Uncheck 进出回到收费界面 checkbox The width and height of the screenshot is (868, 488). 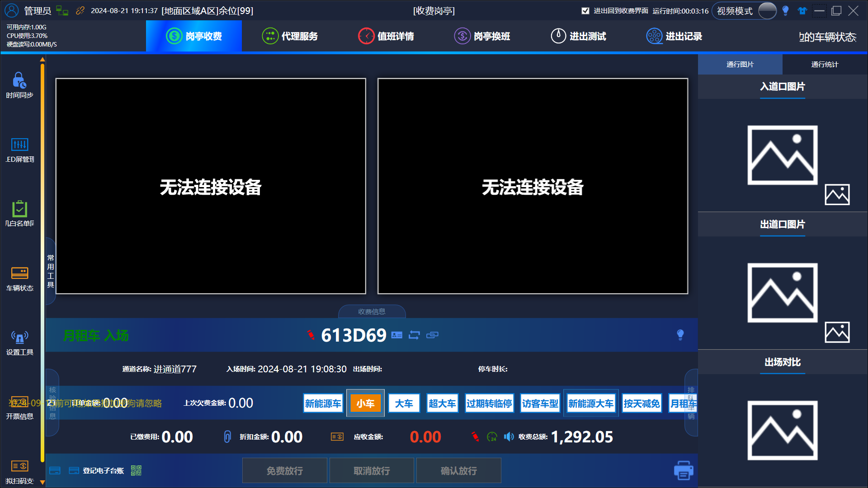(585, 11)
